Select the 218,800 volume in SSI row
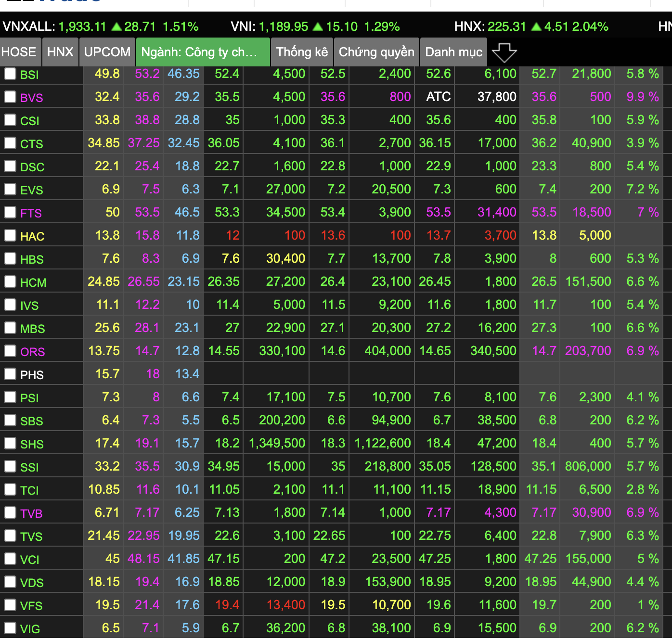 pyautogui.click(x=388, y=466)
